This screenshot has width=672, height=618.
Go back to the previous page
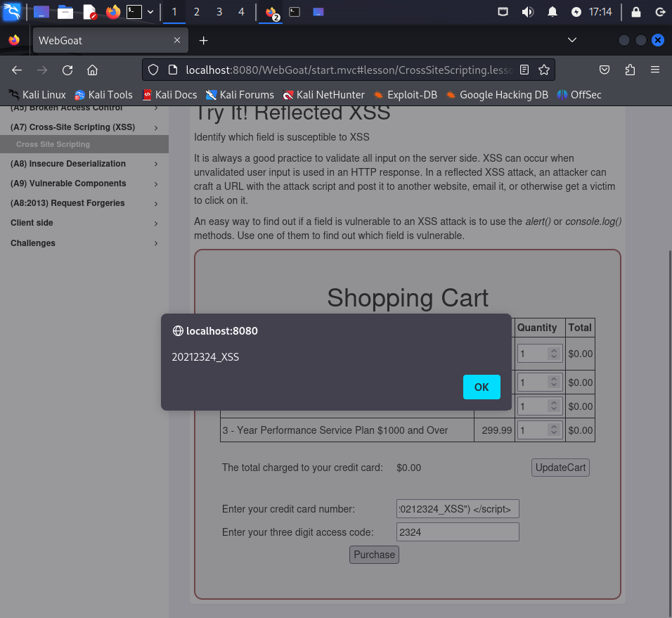17,70
